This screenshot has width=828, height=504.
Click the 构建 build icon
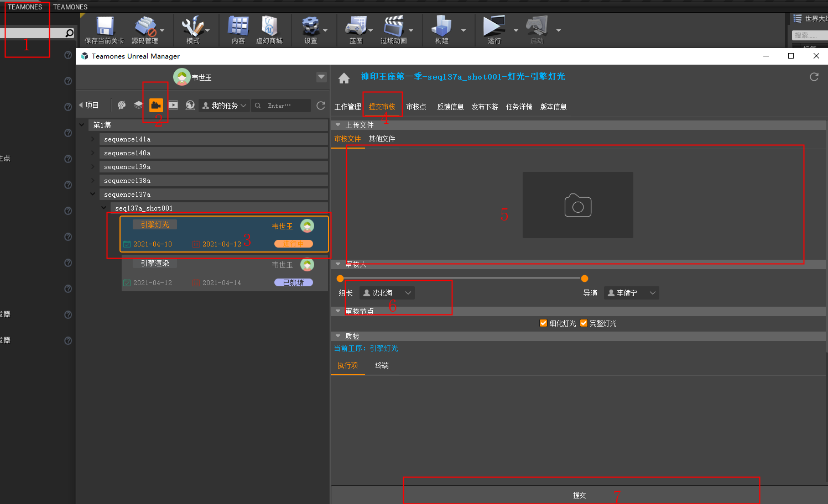[x=441, y=27]
